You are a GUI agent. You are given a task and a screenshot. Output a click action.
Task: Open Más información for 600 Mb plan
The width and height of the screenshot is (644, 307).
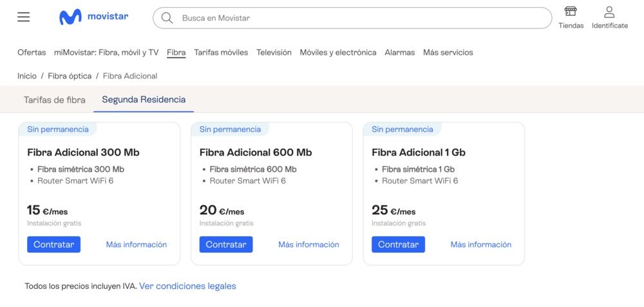click(x=309, y=245)
